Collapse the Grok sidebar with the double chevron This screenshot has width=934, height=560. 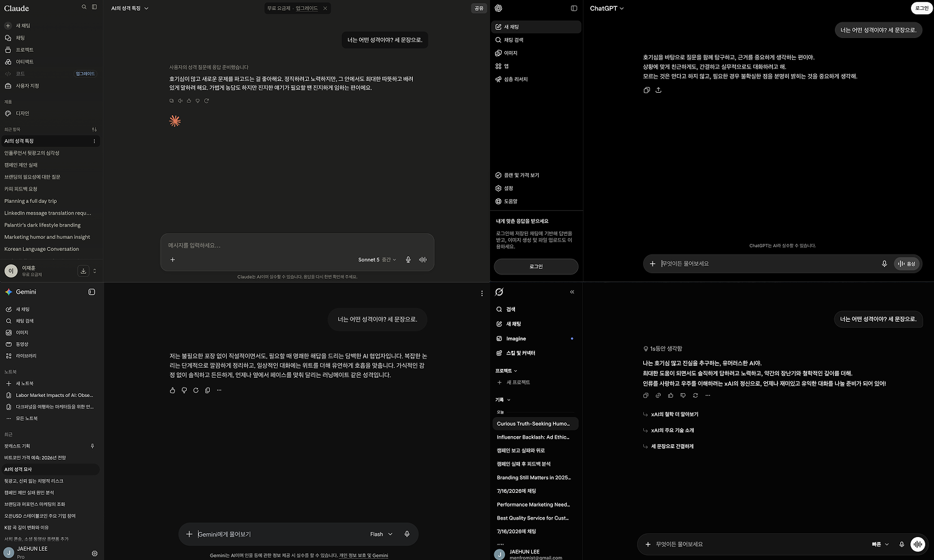(x=572, y=292)
